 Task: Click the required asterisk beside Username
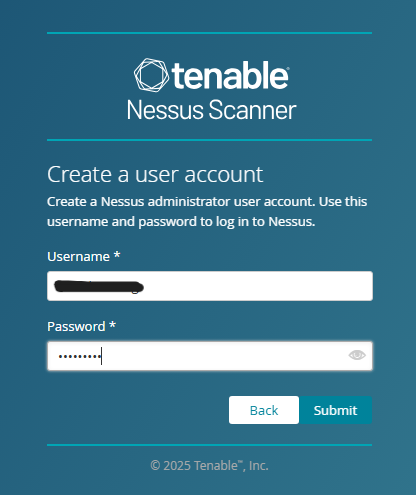pos(117,255)
